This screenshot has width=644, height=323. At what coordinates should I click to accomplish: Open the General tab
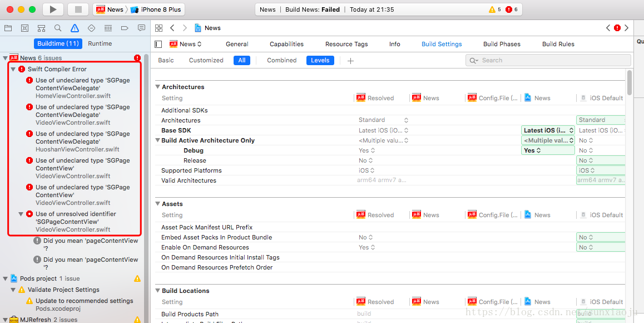[237, 44]
